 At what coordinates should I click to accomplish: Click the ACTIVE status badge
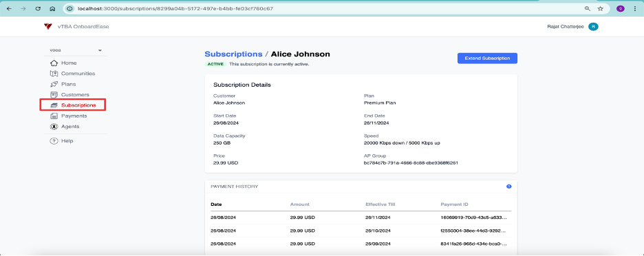point(215,64)
